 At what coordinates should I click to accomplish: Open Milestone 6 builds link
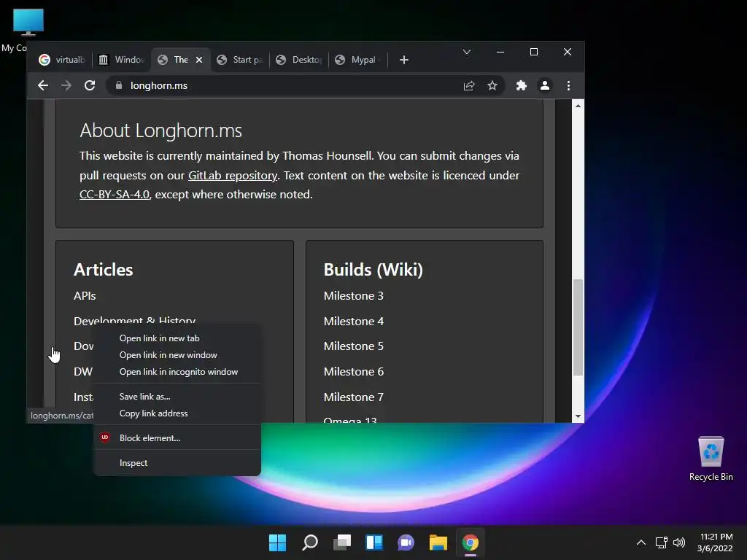point(354,372)
